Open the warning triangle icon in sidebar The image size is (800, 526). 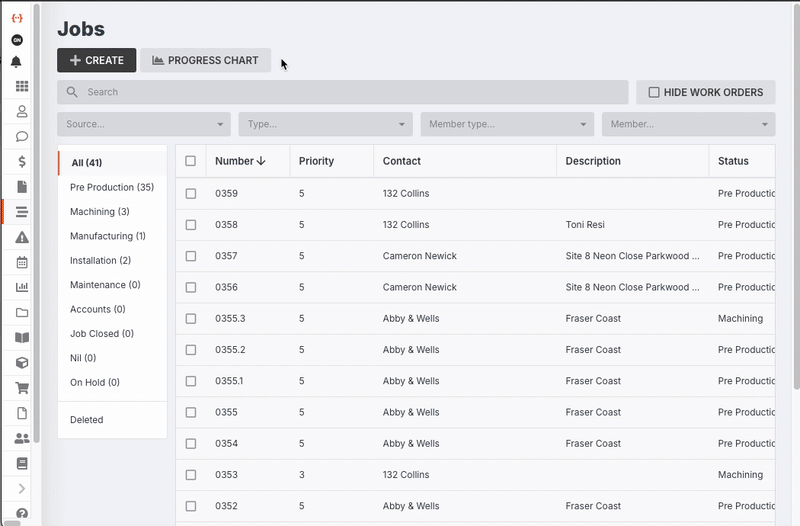[21, 237]
